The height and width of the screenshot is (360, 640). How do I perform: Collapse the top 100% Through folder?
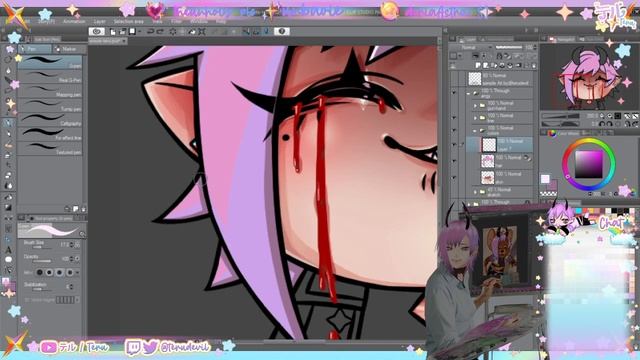tap(469, 93)
